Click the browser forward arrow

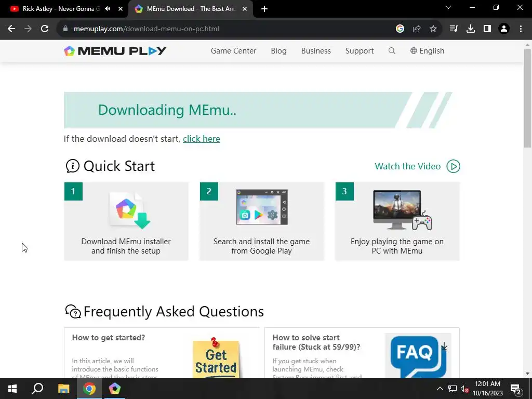pyautogui.click(x=28, y=29)
